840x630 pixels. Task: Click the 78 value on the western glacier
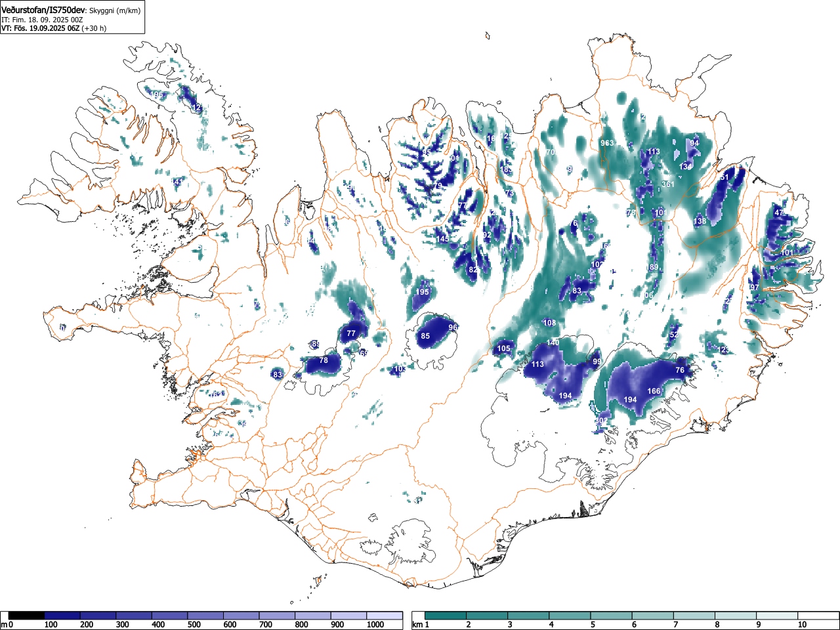coord(324,361)
